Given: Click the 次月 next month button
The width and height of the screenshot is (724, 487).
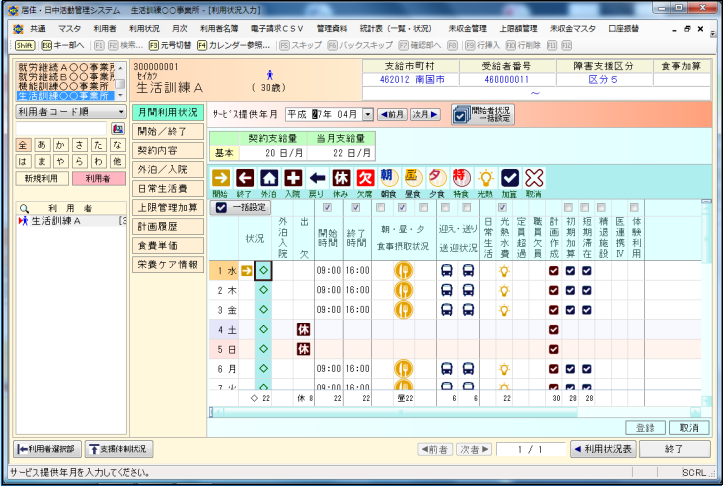Looking at the screenshot, I should coord(426,115).
